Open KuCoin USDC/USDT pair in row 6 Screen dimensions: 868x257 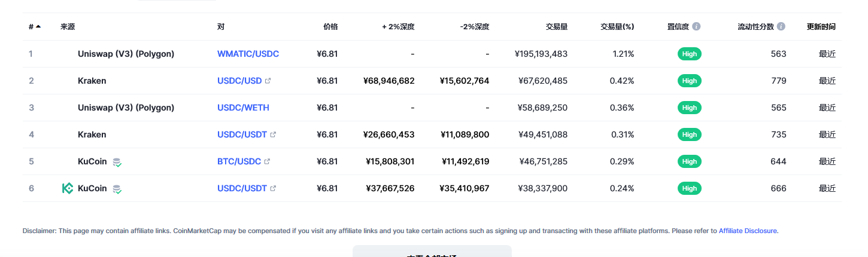click(242, 188)
